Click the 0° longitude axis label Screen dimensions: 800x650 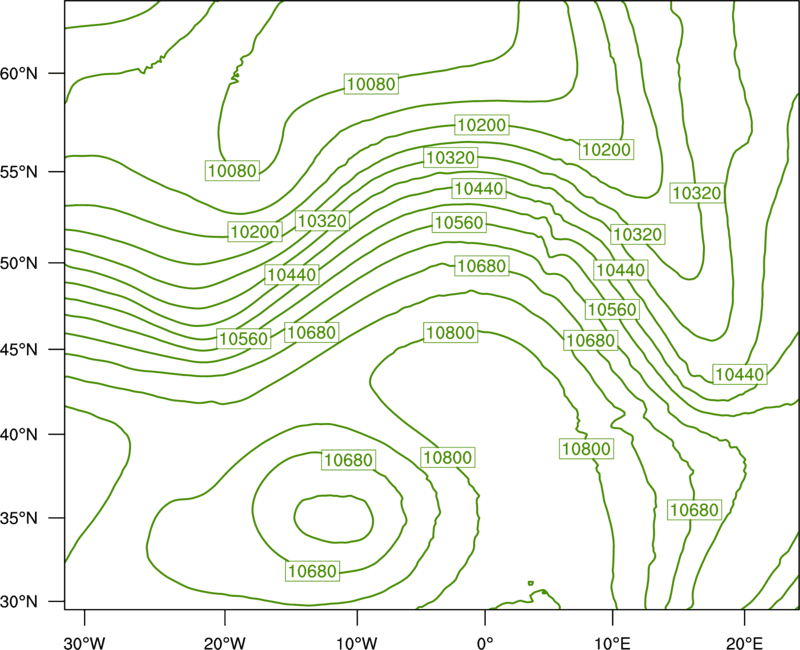tap(485, 643)
